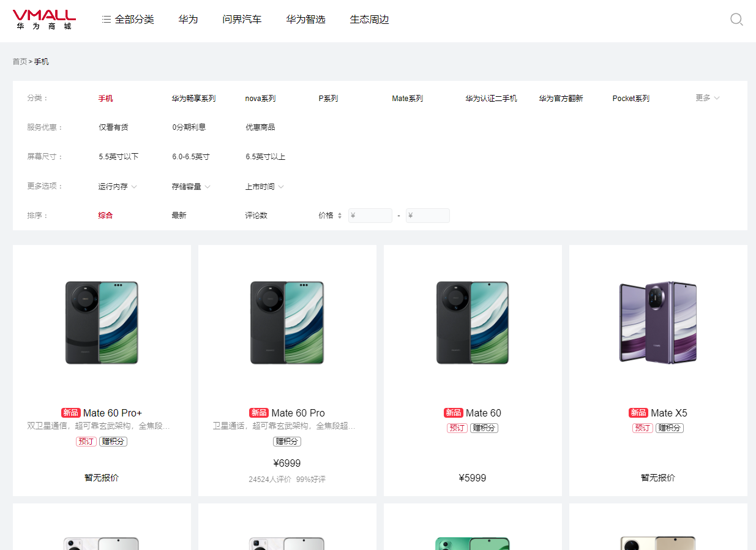Sort by 综合
Viewport: 756px width, 550px height.
[105, 216]
